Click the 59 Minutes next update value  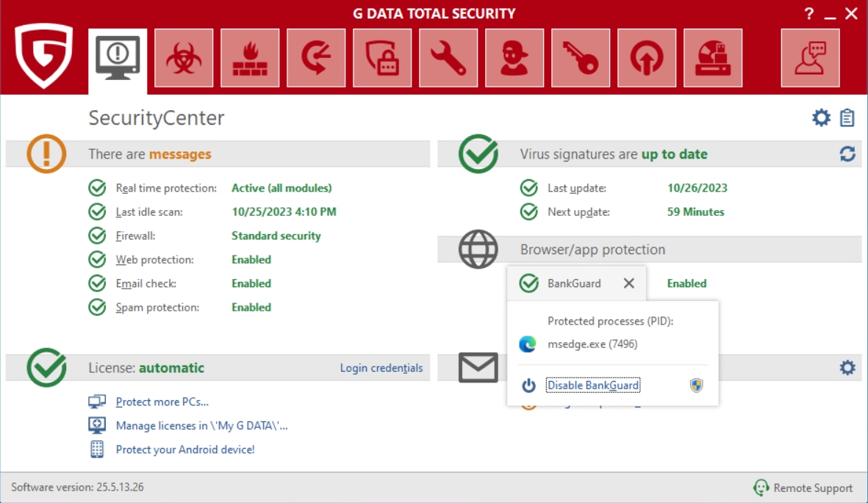[x=695, y=212]
